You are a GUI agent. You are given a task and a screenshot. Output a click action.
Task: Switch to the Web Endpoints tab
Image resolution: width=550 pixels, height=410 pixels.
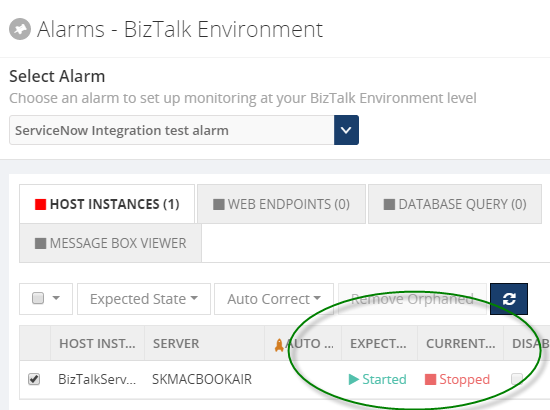[281, 204]
